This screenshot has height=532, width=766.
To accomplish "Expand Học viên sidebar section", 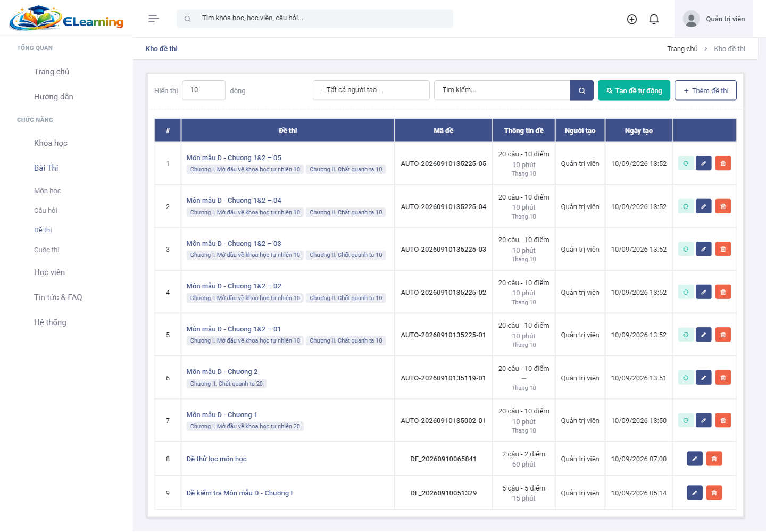I will coord(49,272).
